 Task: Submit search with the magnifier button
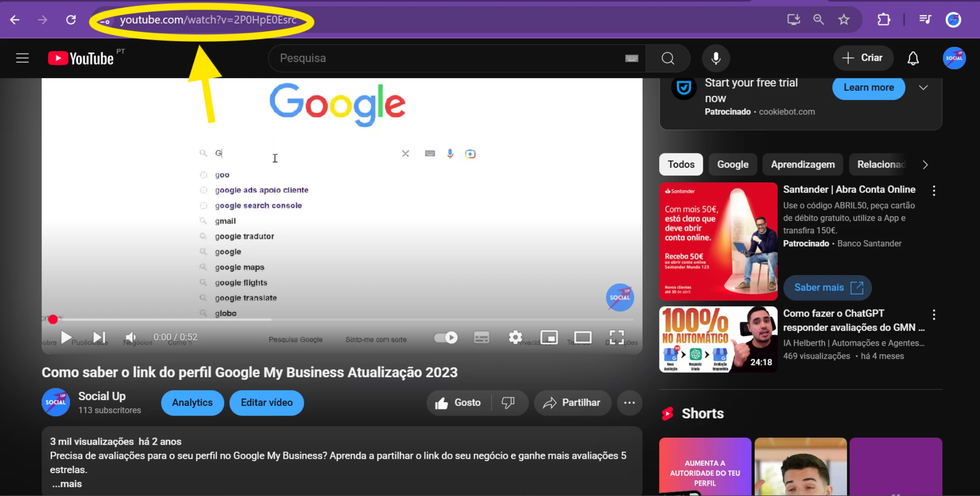point(668,58)
